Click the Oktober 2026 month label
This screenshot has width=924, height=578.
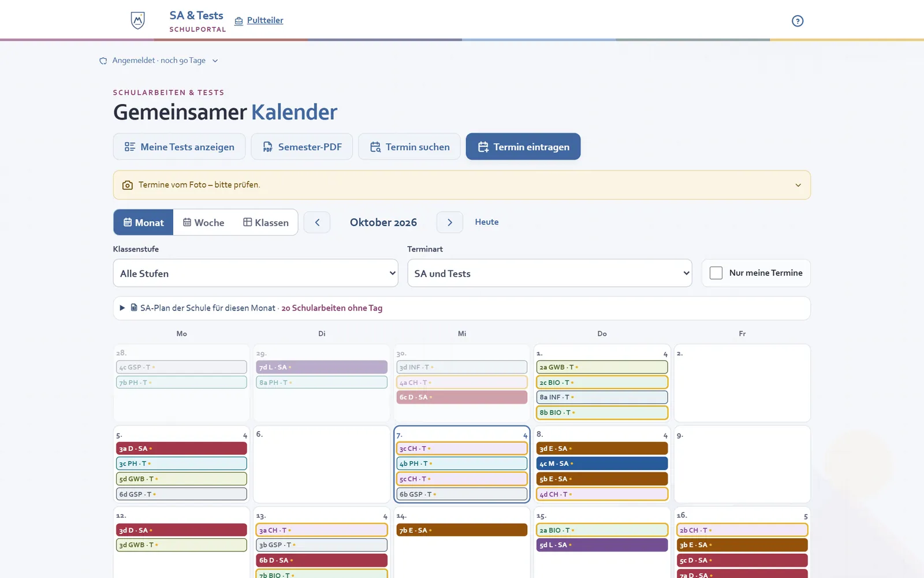(383, 223)
